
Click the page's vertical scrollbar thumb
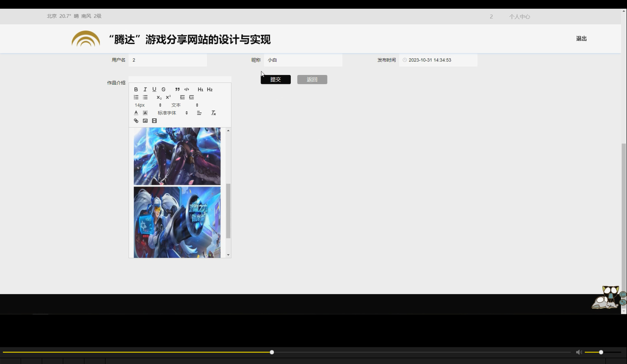pos(624,225)
